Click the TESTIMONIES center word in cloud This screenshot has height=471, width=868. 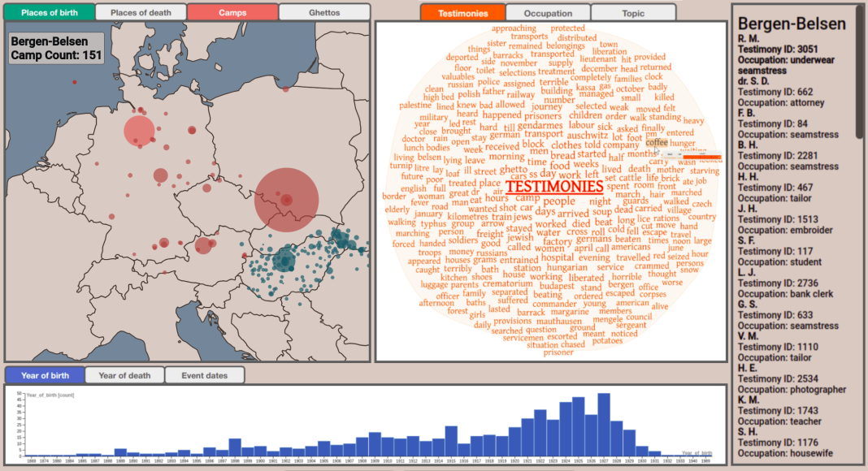(554, 186)
